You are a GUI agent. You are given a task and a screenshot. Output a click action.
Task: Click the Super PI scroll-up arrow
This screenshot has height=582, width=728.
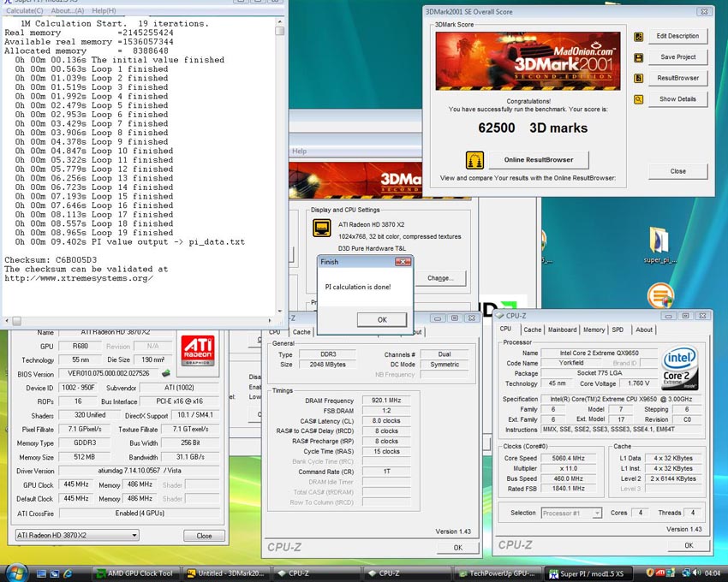(x=279, y=21)
